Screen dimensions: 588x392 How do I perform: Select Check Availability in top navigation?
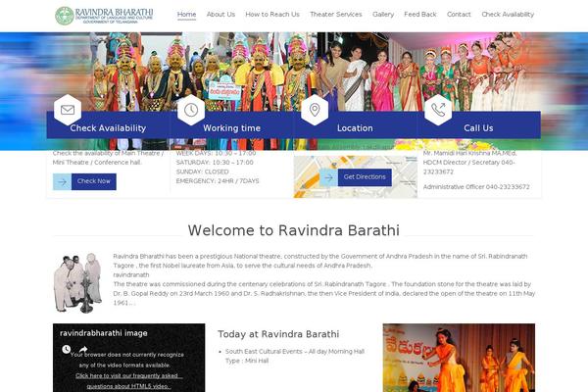[x=508, y=15]
